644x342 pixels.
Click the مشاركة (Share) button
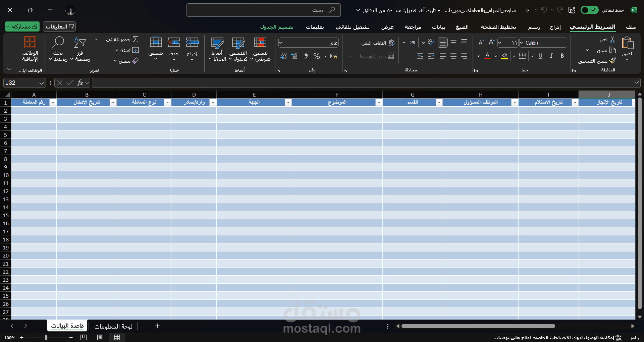[x=22, y=26]
